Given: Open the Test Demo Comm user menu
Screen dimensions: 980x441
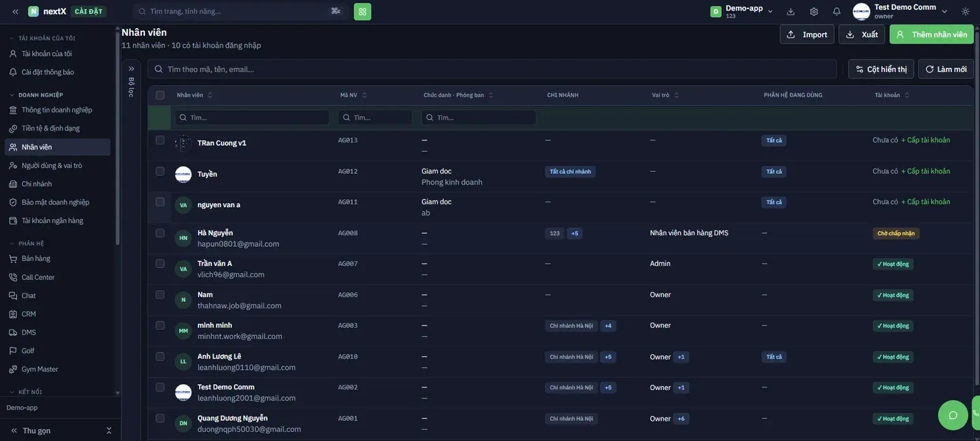Looking at the screenshot, I should point(900,11).
